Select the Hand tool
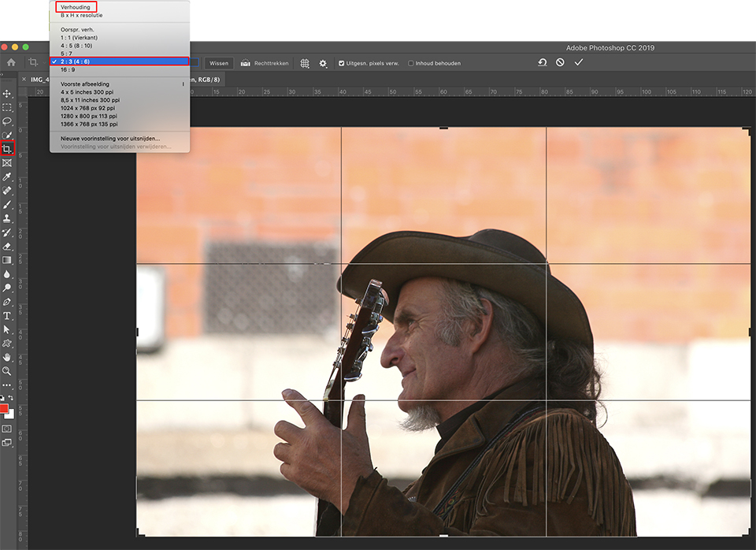 tap(7, 358)
